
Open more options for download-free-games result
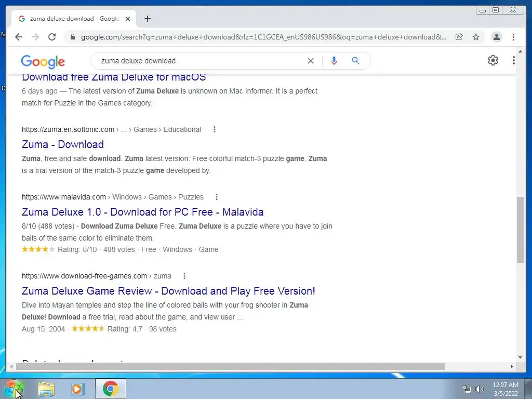click(x=184, y=276)
